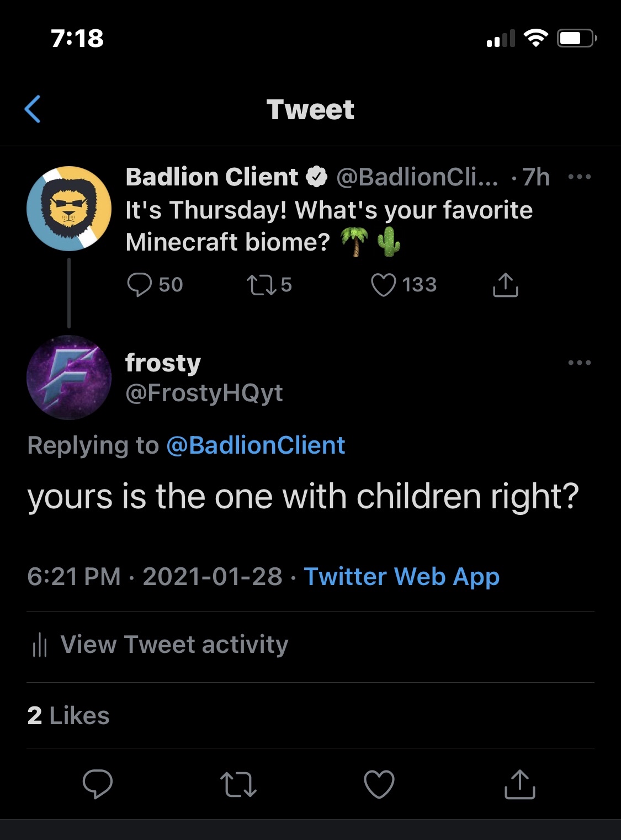
Task: Share frosty's reply with the bottom share icon
Action: pos(520,784)
